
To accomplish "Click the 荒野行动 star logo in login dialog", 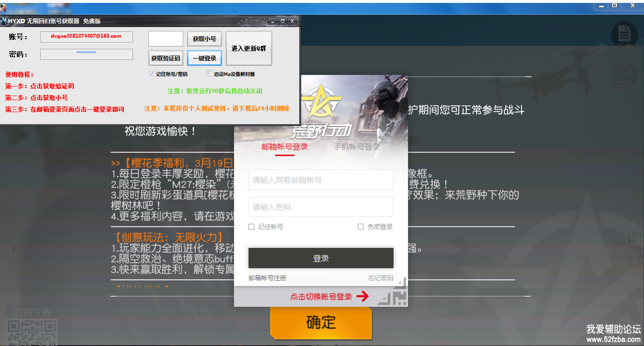I will [x=321, y=102].
